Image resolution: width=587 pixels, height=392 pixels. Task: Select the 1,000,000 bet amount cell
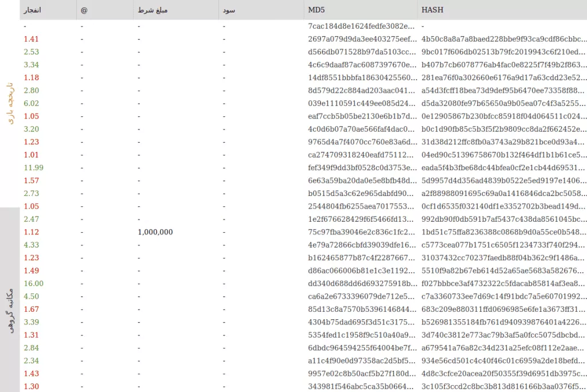[155, 232]
